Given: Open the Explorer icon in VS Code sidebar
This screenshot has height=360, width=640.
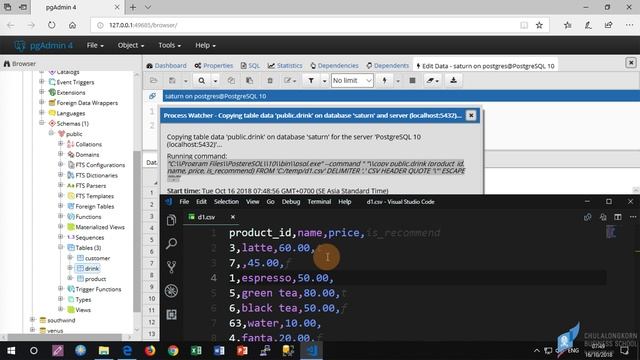Looking at the screenshot, I should [x=171, y=220].
